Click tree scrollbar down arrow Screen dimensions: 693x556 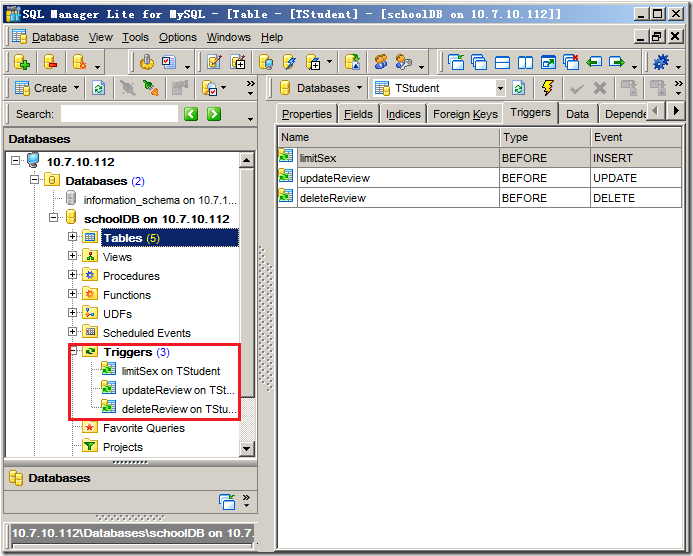pos(247,449)
